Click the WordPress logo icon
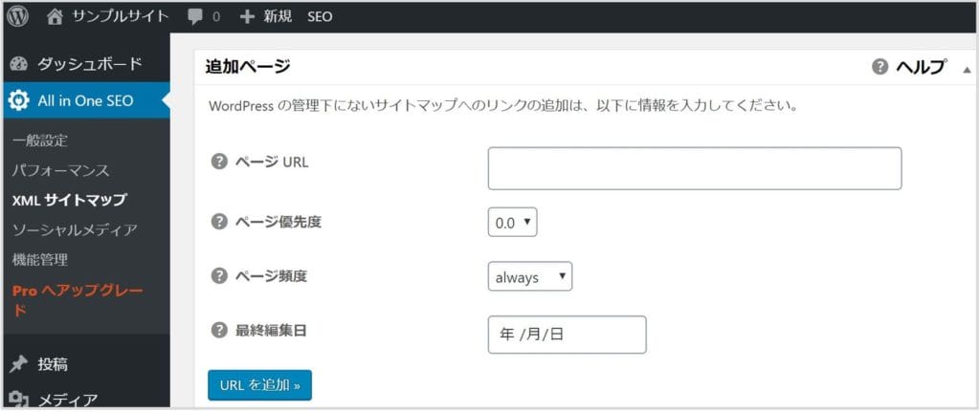The height and width of the screenshot is (412, 980). [17, 16]
